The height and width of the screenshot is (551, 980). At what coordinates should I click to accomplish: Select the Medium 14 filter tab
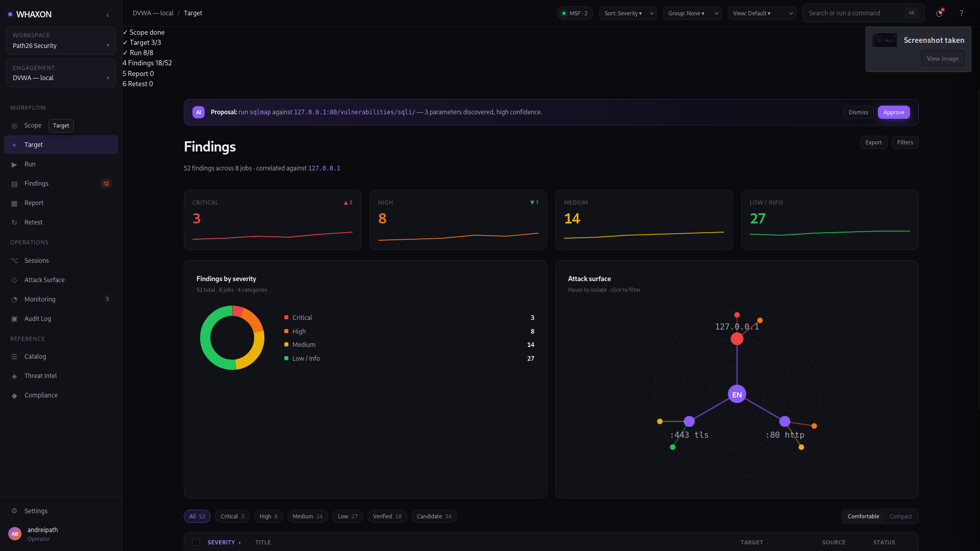pos(308,516)
